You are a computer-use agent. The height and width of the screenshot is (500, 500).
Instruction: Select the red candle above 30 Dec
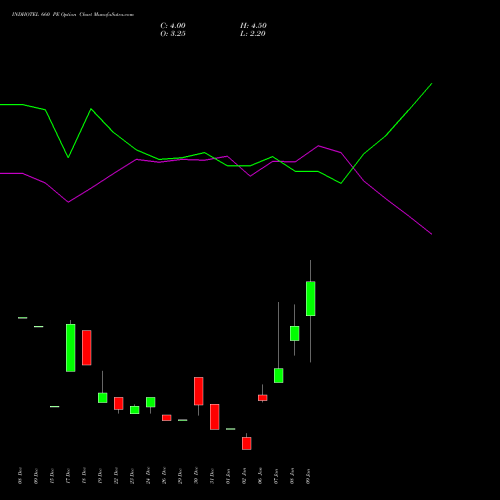tap(199, 391)
